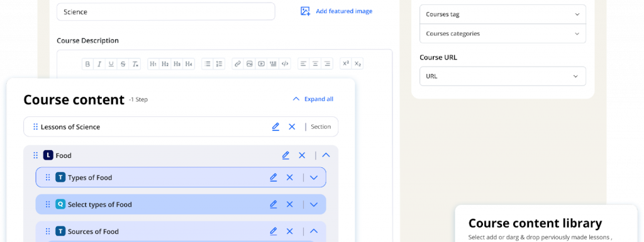Viewport: 644px width, 242px height.
Task: Click the Course Description label
Action: pos(87,41)
